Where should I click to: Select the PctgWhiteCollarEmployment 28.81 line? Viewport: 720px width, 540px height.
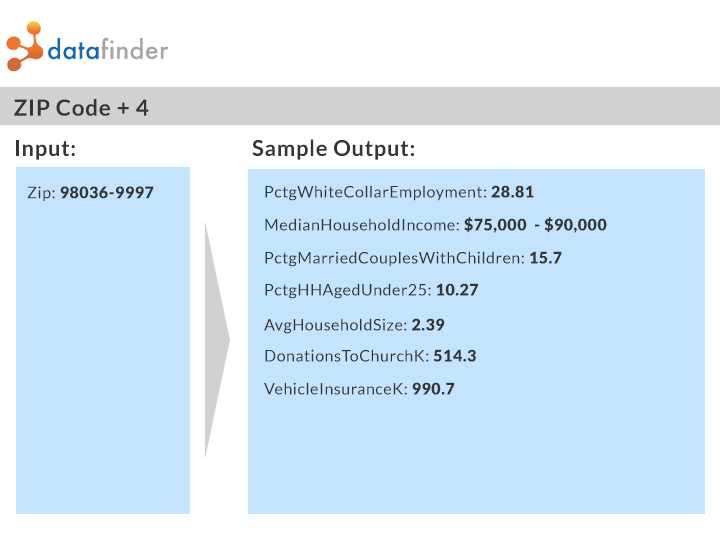coord(399,192)
